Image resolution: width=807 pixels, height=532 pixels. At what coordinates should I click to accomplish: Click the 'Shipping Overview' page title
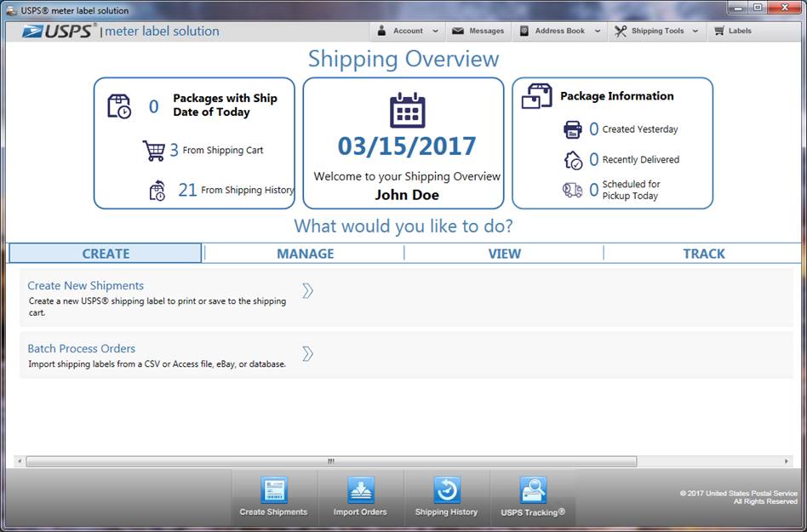403,59
